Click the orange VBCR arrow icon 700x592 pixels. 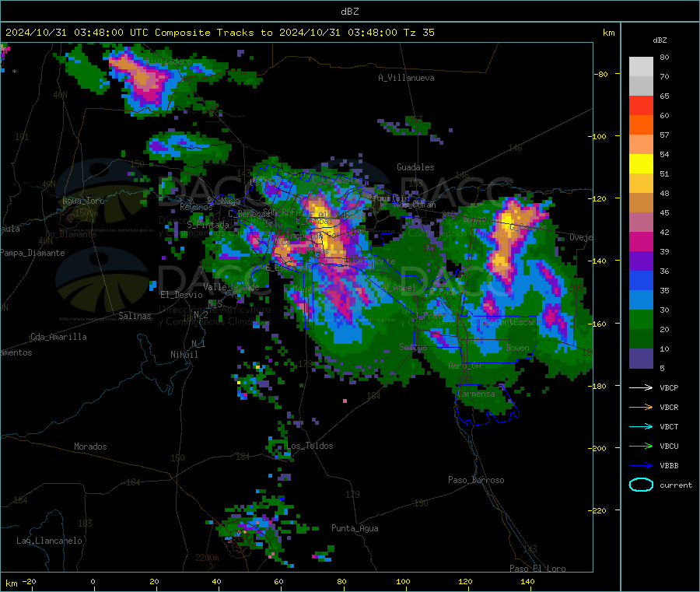pyautogui.click(x=641, y=407)
